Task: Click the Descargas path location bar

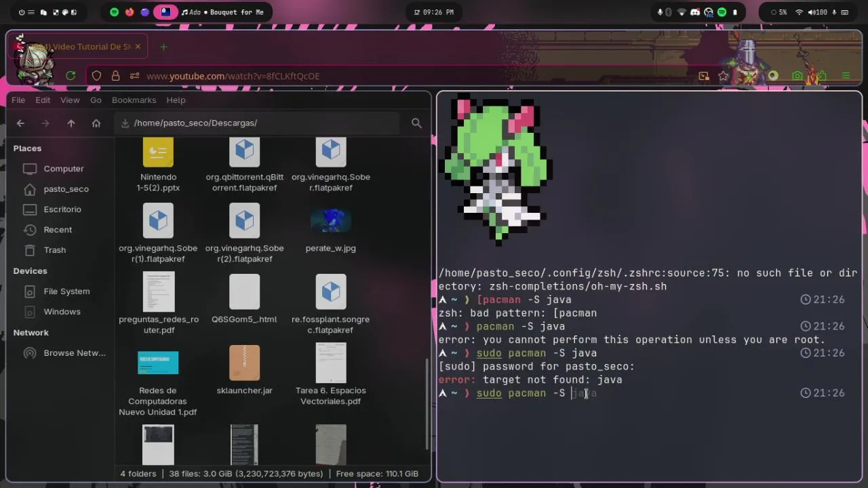Action: [258, 123]
